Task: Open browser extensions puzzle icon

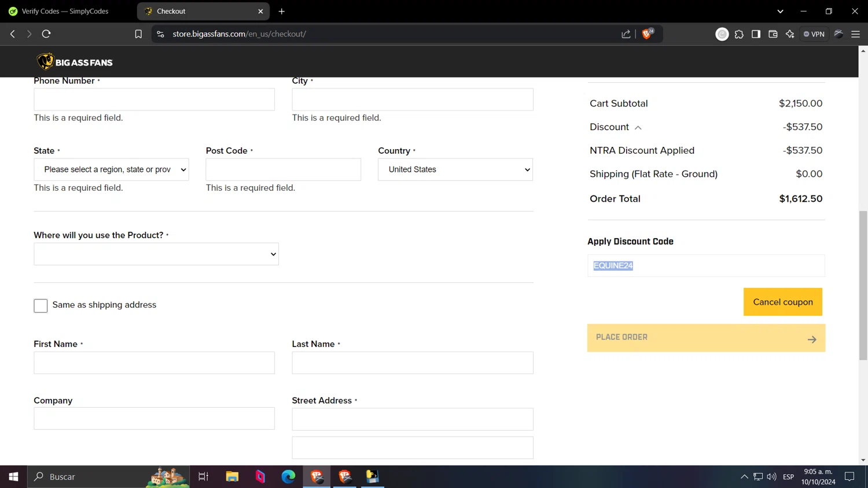Action: 739,34
